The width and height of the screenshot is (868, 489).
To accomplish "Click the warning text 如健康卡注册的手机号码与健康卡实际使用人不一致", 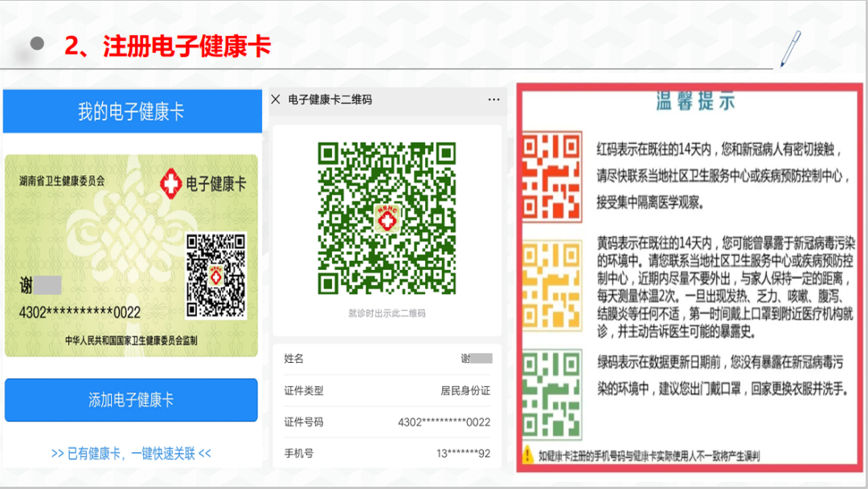I will point(649,456).
